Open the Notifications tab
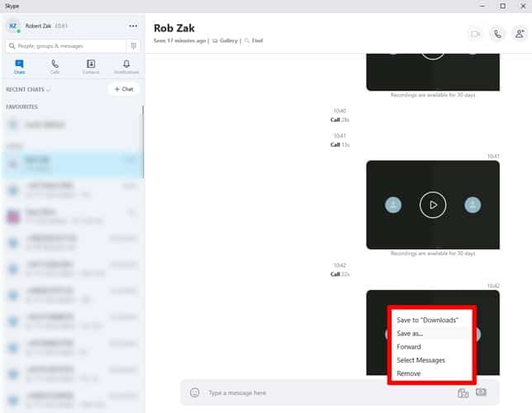Image resolution: width=532 pixels, height=413 pixels. point(126,67)
